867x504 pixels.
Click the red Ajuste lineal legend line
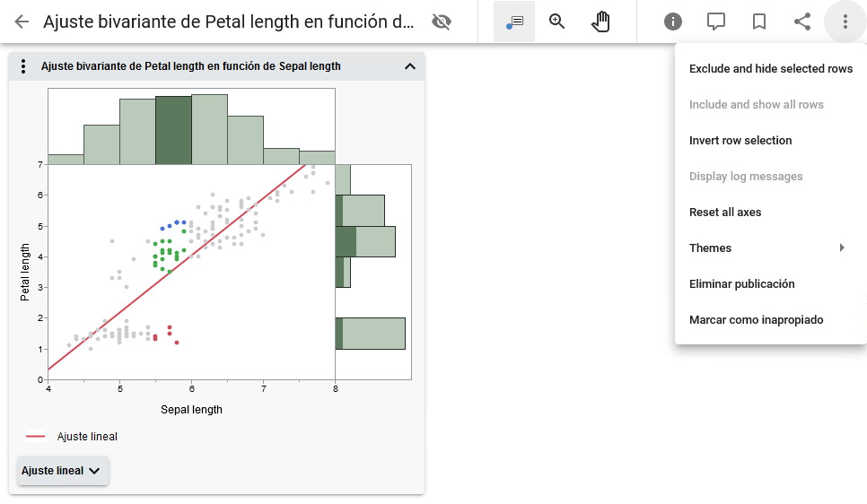tap(36, 437)
